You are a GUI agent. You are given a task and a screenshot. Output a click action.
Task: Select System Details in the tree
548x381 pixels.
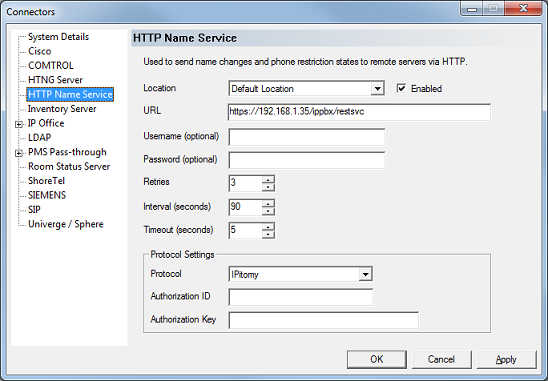click(58, 37)
